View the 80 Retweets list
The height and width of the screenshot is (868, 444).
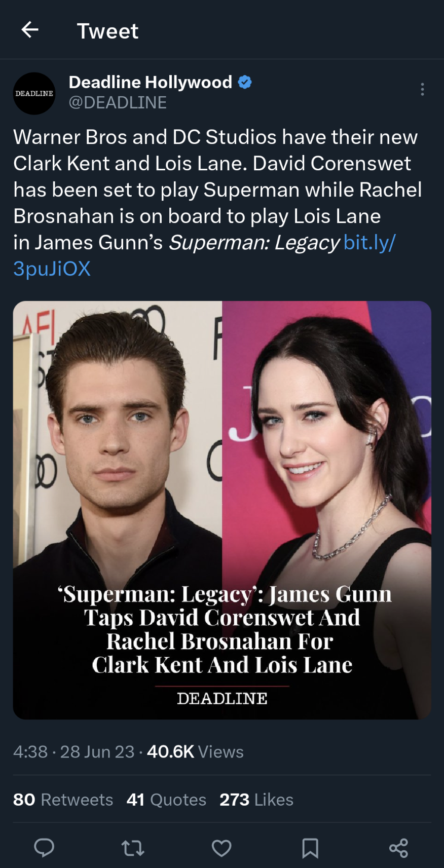[x=63, y=800]
